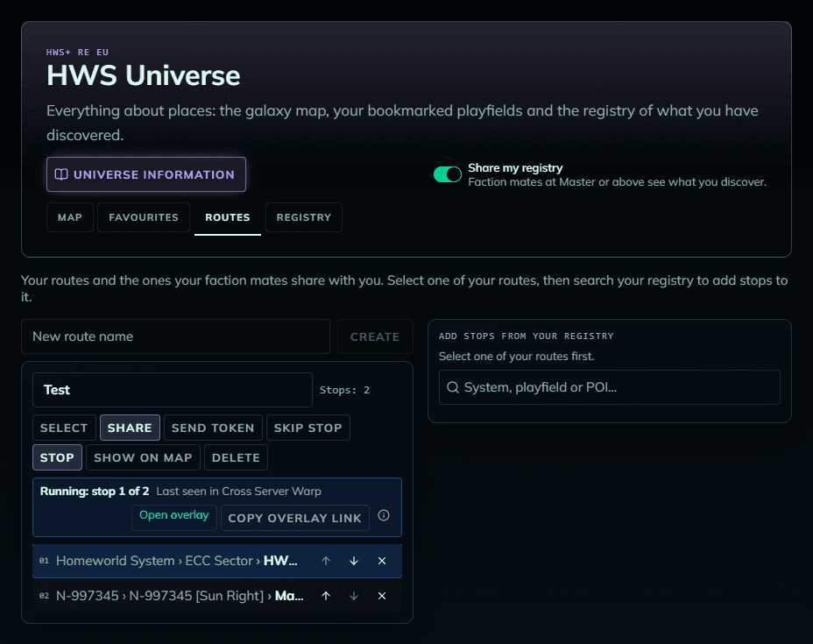Move N-997345 stop up
This screenshot has width=813, height=644.
[x=326, y=596]
